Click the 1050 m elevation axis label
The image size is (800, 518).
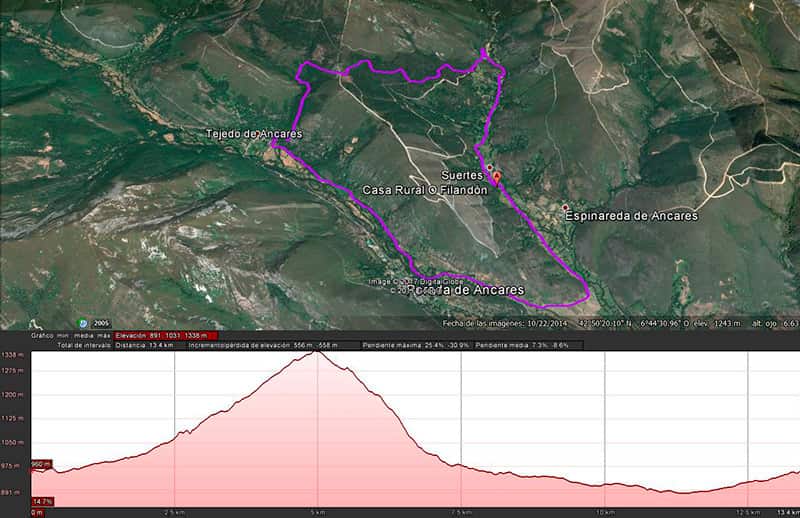(11, 443)
